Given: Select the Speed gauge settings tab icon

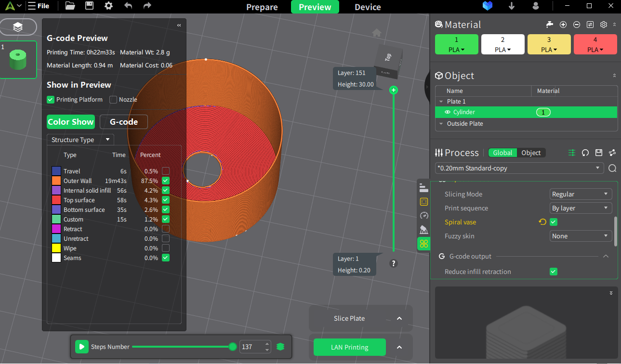Looking at the screenshot, I should [424, 216].
